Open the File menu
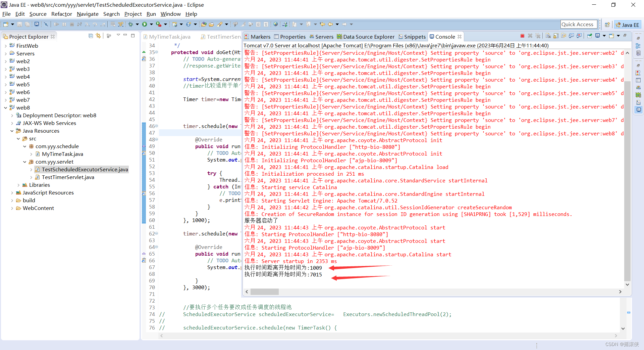Image resolution: width=644 pixels, height=350 pixels. 6,14
